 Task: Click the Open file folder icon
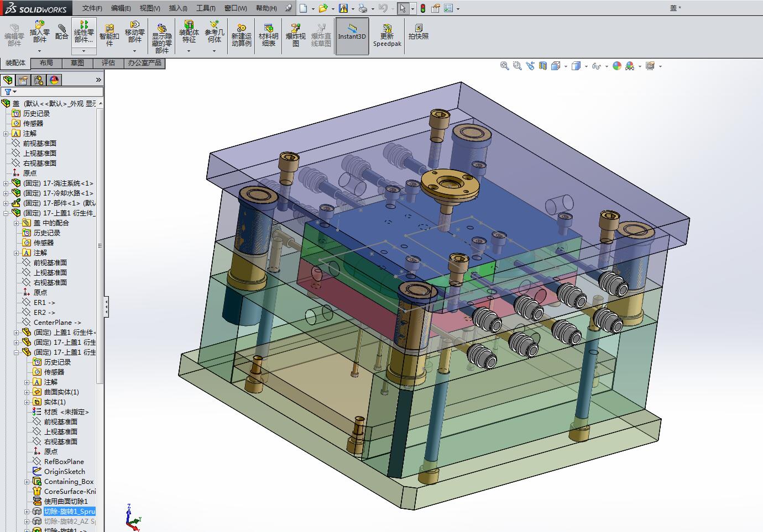pos(323,8)
